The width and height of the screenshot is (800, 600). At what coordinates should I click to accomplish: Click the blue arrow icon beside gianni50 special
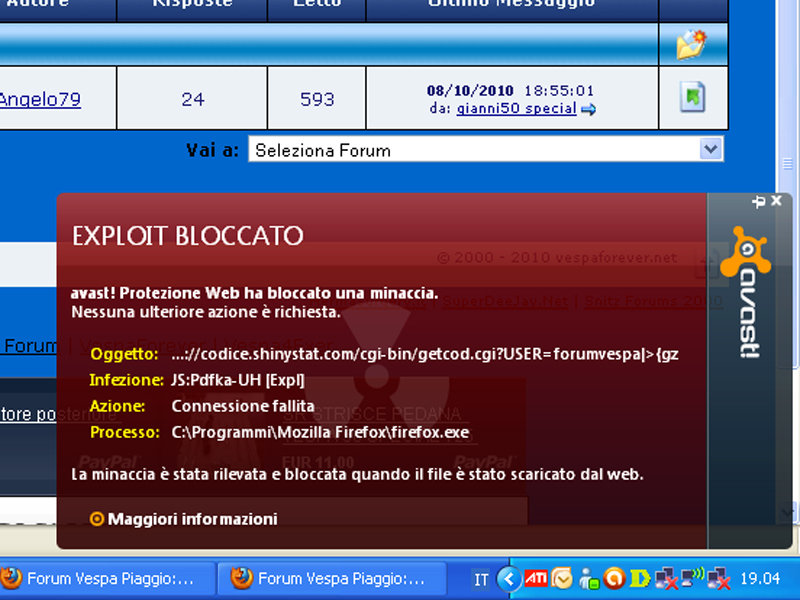tap(588, 109)
